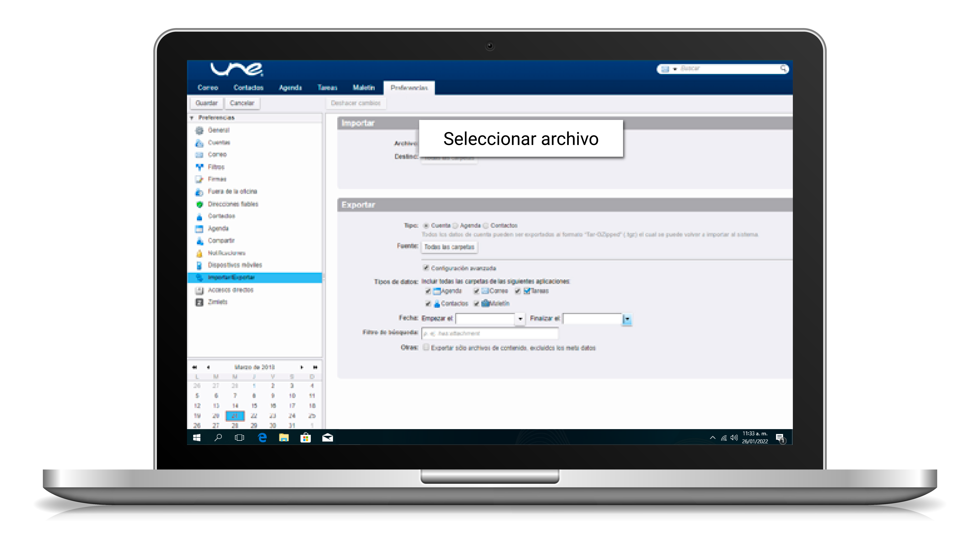Open Microsoft Store from the taskbar
This screenshot has width=980, height=551.
pos(306,438)
